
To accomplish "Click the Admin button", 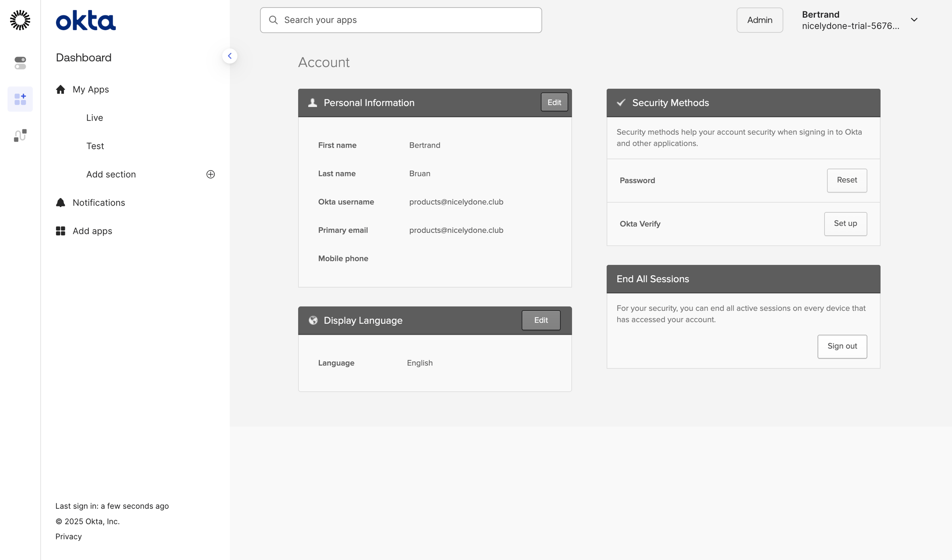I will (x=760, y=20).
